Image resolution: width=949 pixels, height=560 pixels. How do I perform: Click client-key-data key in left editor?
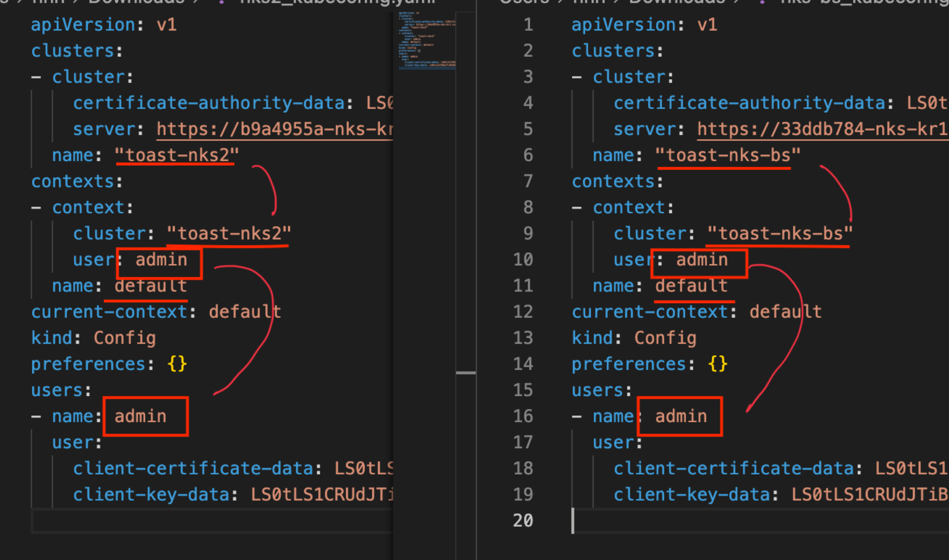pyautogui.click(x=151, y=495)
